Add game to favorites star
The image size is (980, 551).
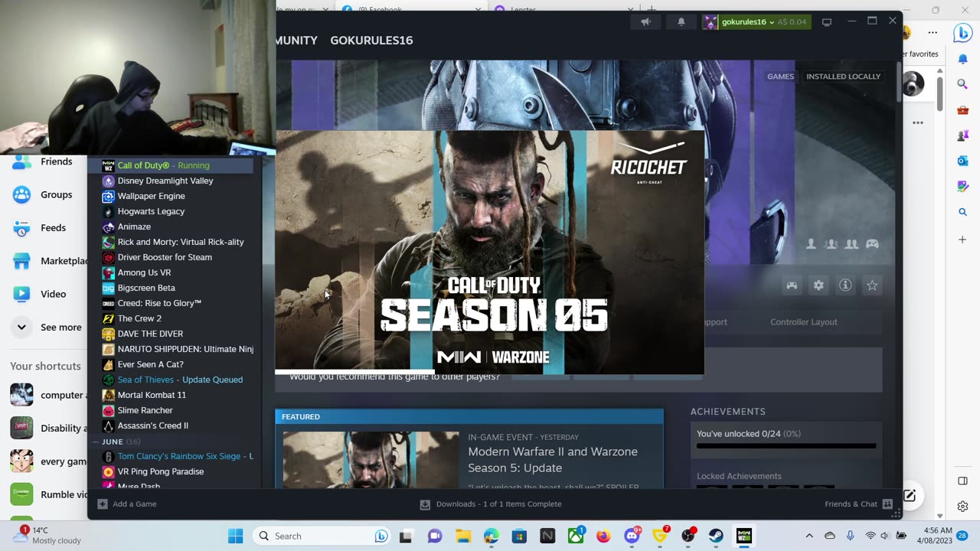(872, 285)
